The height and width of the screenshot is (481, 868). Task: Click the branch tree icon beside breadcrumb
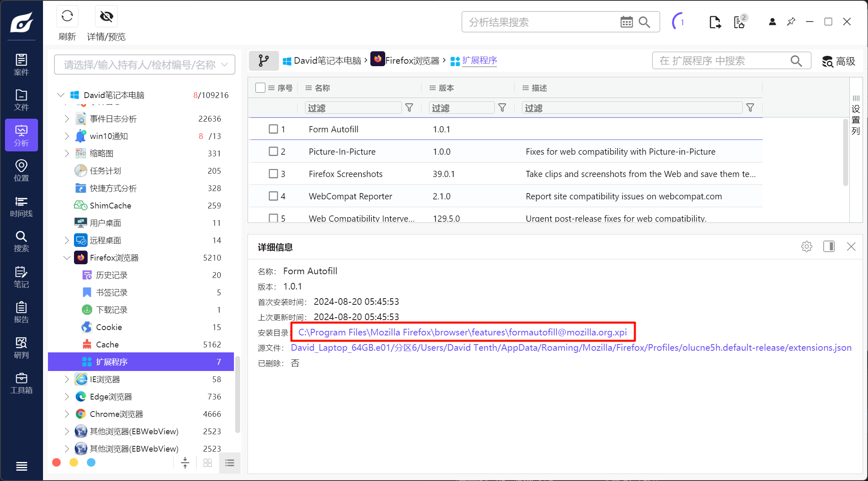tap(263, 61)
